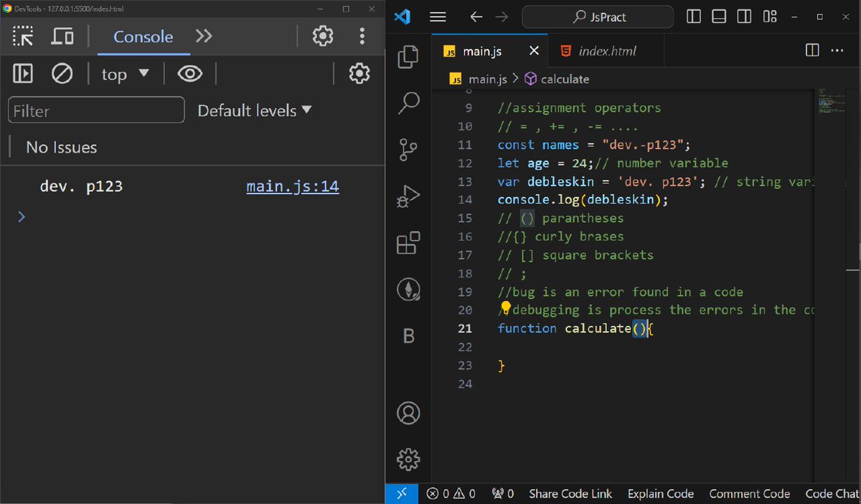
Task: Click the ports indicator showing 0
Action: [503, 493]
